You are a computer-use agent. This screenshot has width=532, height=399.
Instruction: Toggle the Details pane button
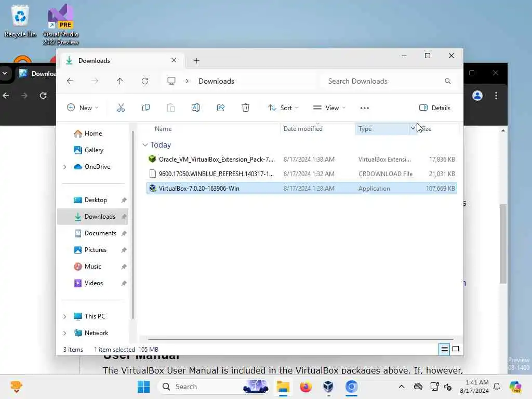(435, 108)
